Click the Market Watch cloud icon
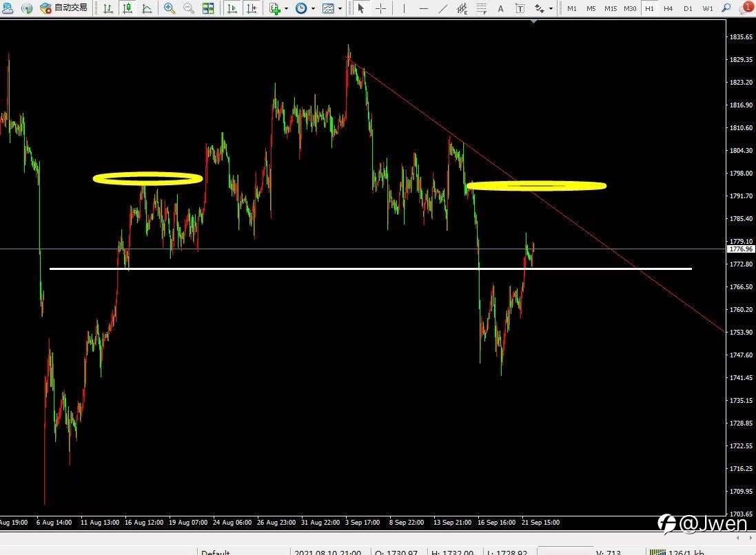Screen dimensions: 756x555 7,8
